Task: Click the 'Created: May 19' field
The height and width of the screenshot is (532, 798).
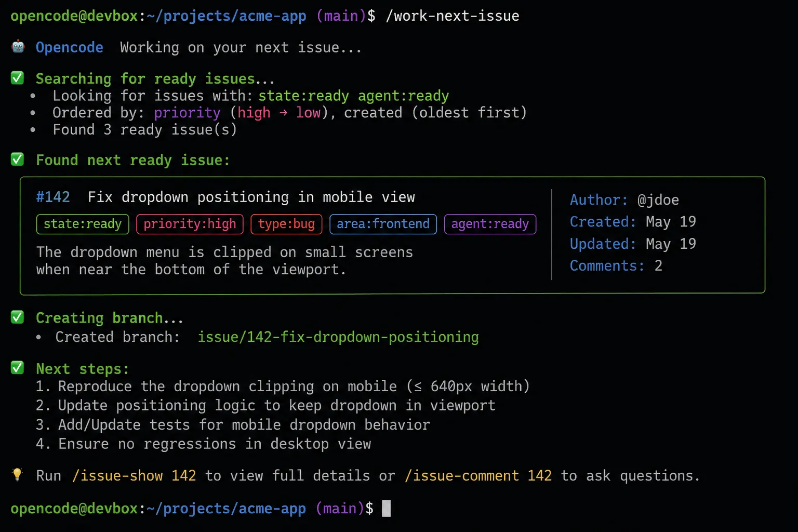Action: pos(633,222)
